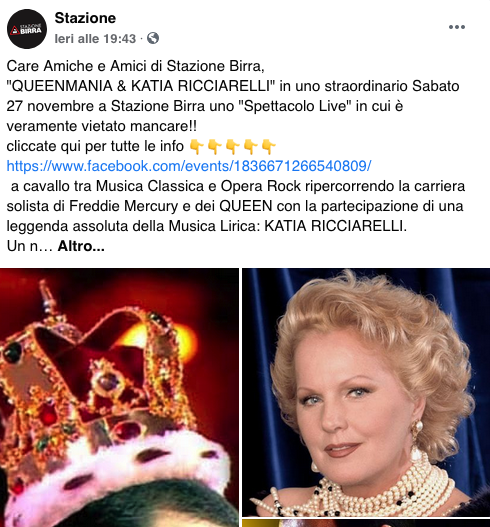Click the middle pointing-down hand emoji
Viewport: 490px width, 527px height.
(x=233, y=147)
